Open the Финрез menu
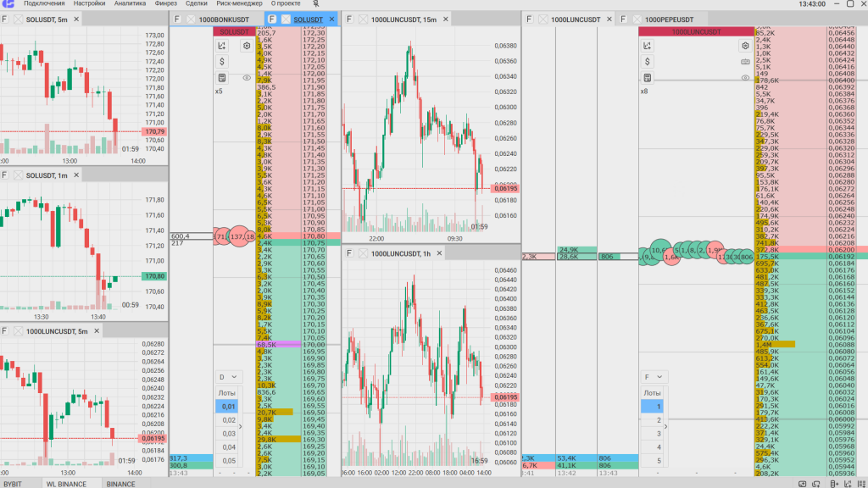This screenshot has height=488, width=868. pos(166,3)
